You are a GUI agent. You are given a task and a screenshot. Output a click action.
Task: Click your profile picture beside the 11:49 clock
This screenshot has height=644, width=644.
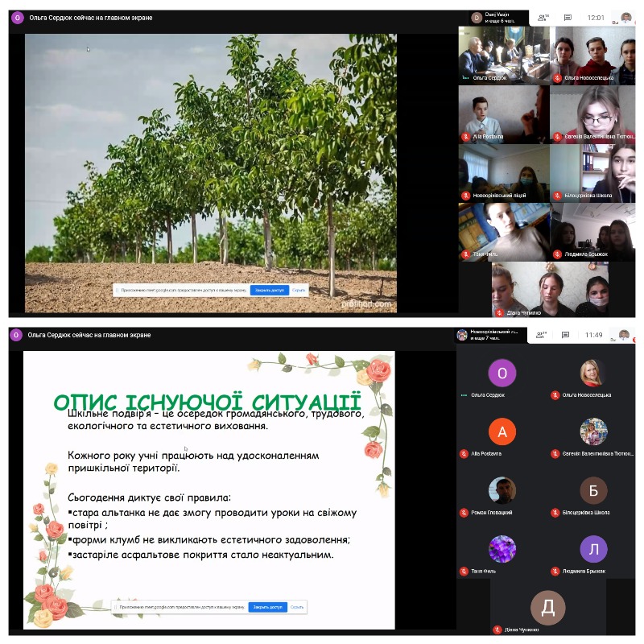pyautogui.click(x=624, y=335)
